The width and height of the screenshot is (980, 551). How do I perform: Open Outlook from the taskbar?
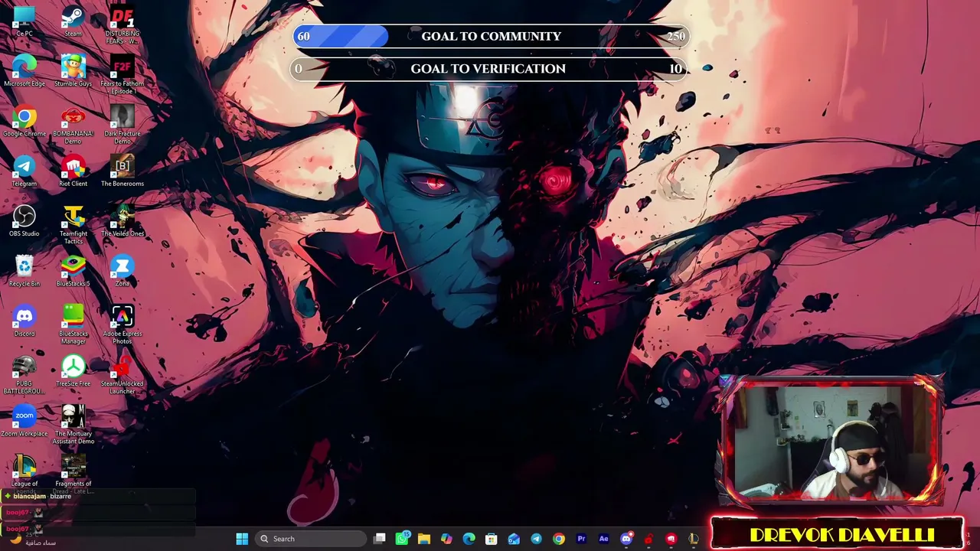click(x=514, y=539)
